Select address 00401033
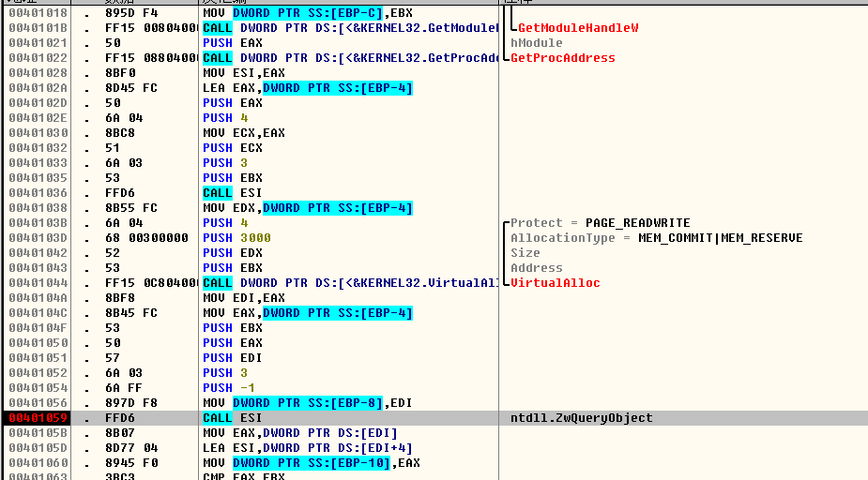 (38, 162)
